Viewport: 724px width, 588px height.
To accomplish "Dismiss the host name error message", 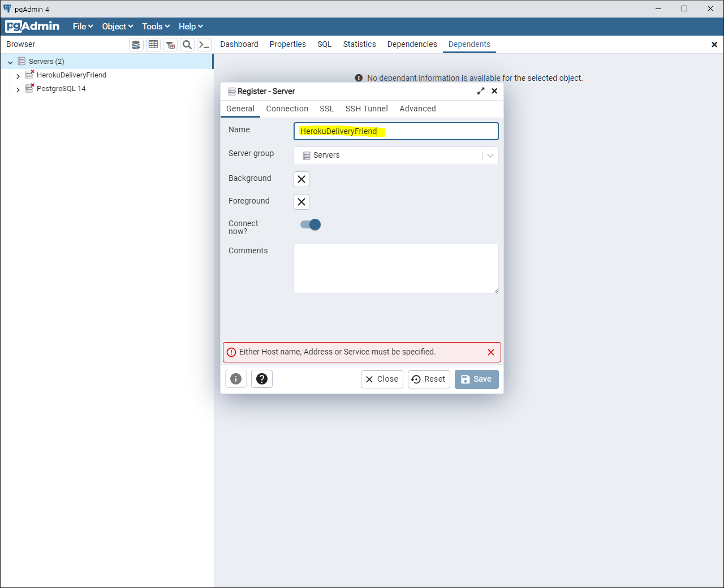I will click(491, 352).
